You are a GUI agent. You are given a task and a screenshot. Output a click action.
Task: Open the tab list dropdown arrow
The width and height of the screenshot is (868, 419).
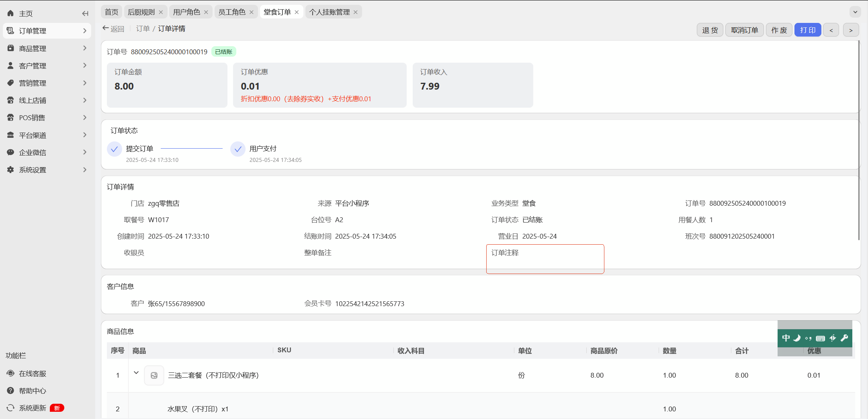(x=855, y=12)
